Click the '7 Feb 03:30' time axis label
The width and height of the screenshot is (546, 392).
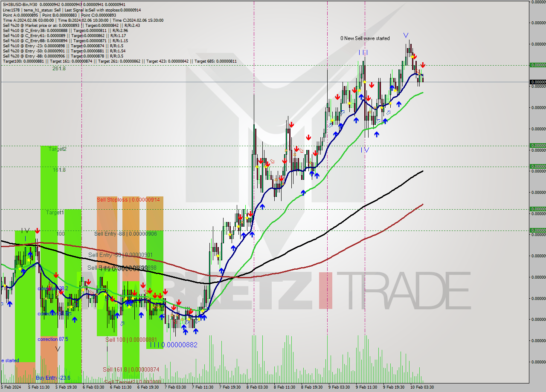pos(175,387)
